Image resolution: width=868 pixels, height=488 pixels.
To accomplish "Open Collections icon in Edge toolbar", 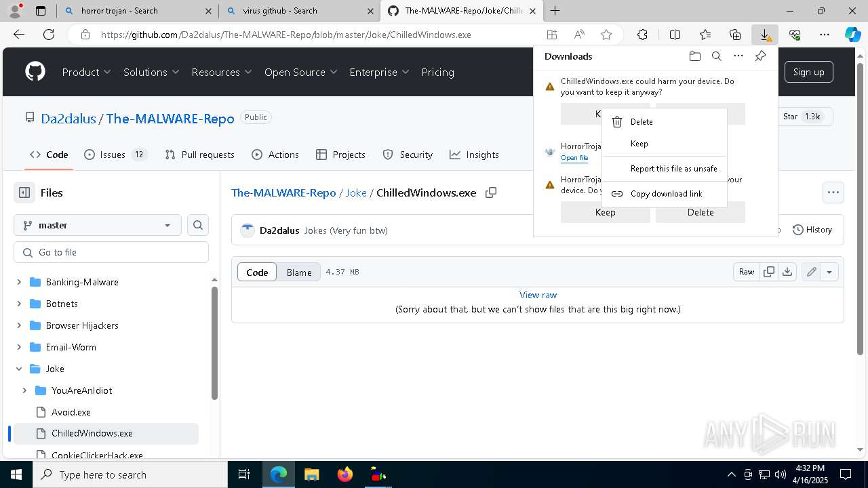I will 735,35.
